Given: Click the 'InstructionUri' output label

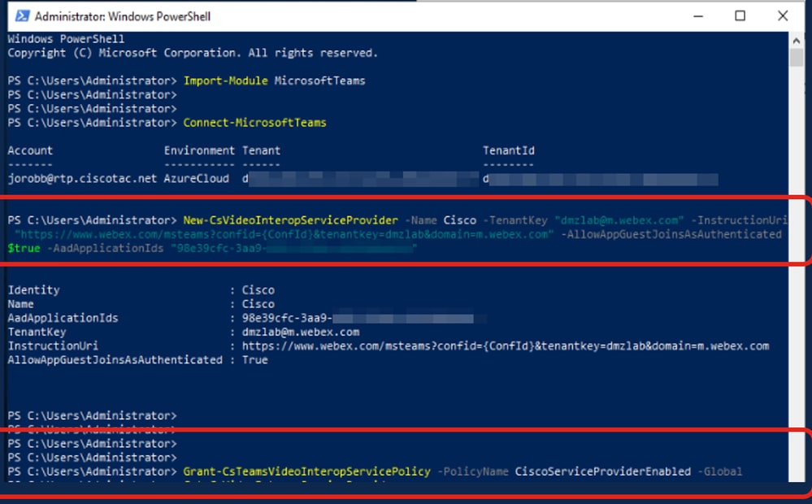Looking at the screenshot, I should pyautogui.click(x=53, y=346).
